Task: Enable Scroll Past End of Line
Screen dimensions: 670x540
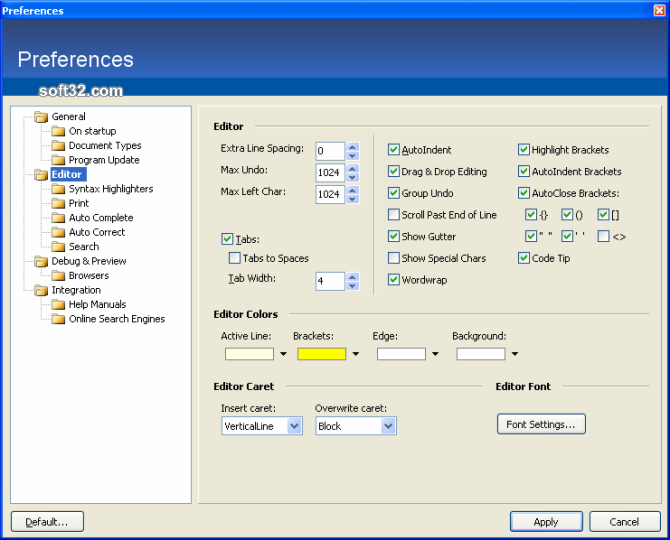Action: [394, 214]
